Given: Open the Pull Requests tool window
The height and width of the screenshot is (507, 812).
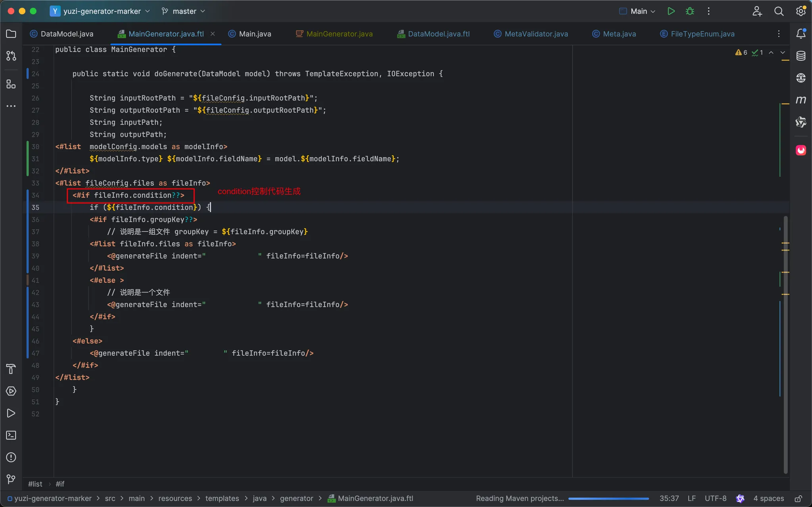Looking at the screenshot, I should 11,56.
